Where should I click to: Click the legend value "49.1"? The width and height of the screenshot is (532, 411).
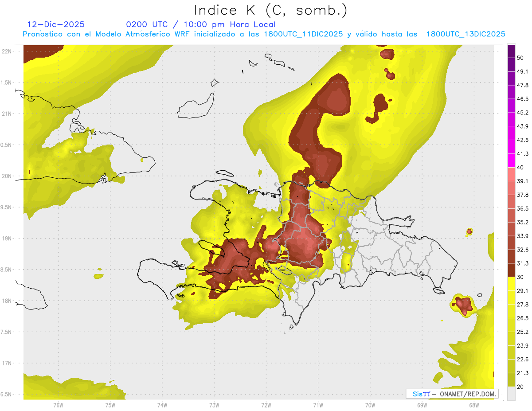click(523, 71)
